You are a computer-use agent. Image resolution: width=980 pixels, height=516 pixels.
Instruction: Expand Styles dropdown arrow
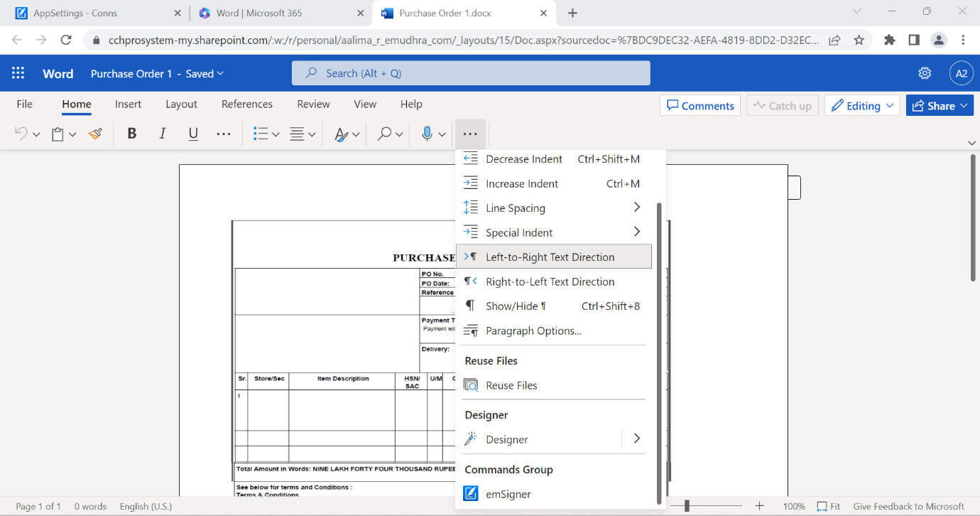[x=356, y=134]
